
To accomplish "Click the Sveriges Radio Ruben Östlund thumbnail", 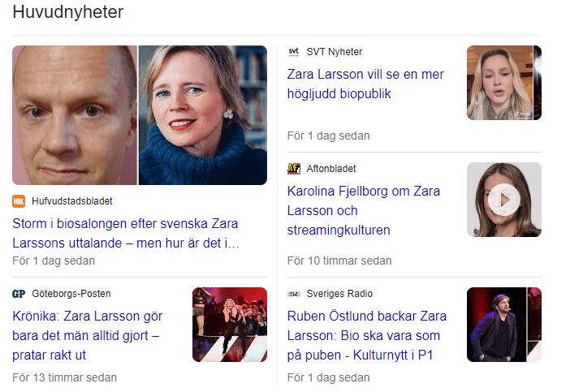I will (504, 325).
